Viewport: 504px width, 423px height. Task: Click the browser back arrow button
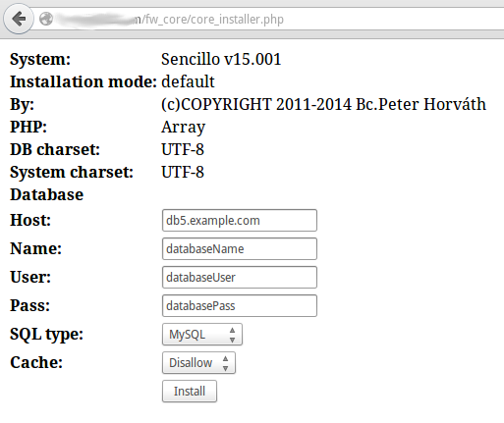(x=19, y=19)
